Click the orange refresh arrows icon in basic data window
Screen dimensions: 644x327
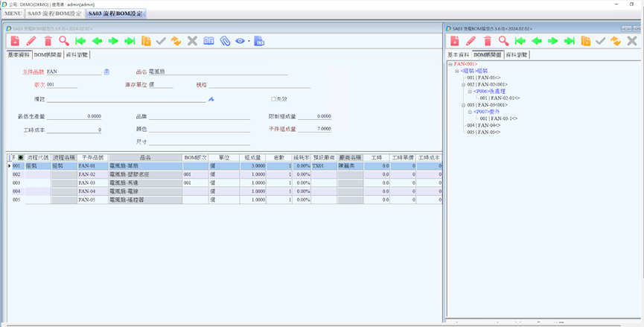[x=176, y=41]
